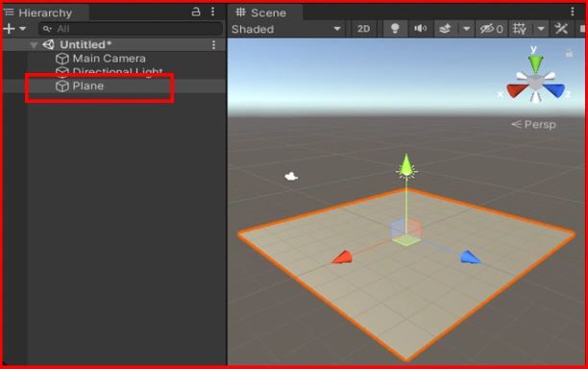Toggle the Hierarchy panel lock icon
Screen dimensions: 588x369
pos(196,12)
